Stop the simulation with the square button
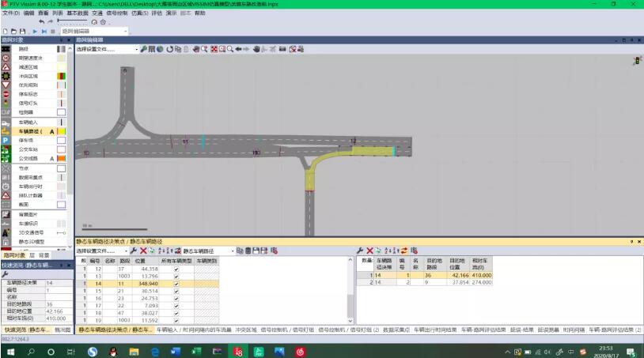 click(x=52, y=31)
